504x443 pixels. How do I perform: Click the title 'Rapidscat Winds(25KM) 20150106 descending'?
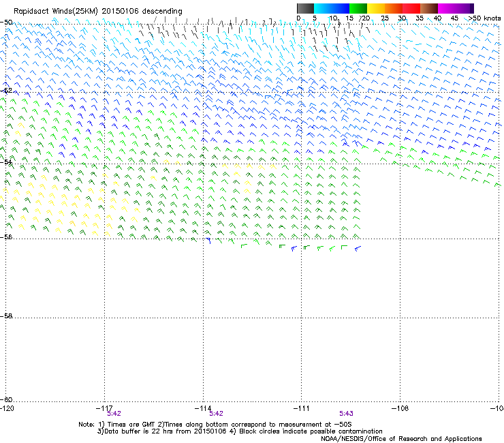coord(97,12)
